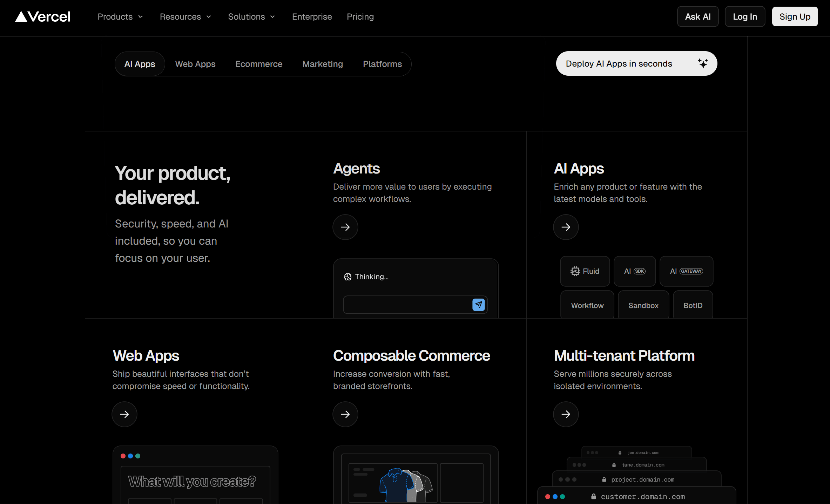The height and width of the screenshot is (504, 830).
Task: Select the Platforms tab
Action: click(x=382, y=64)
